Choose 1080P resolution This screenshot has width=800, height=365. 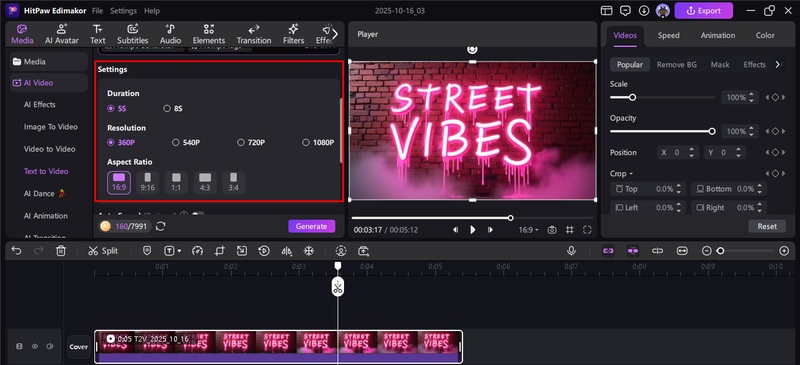318,142
